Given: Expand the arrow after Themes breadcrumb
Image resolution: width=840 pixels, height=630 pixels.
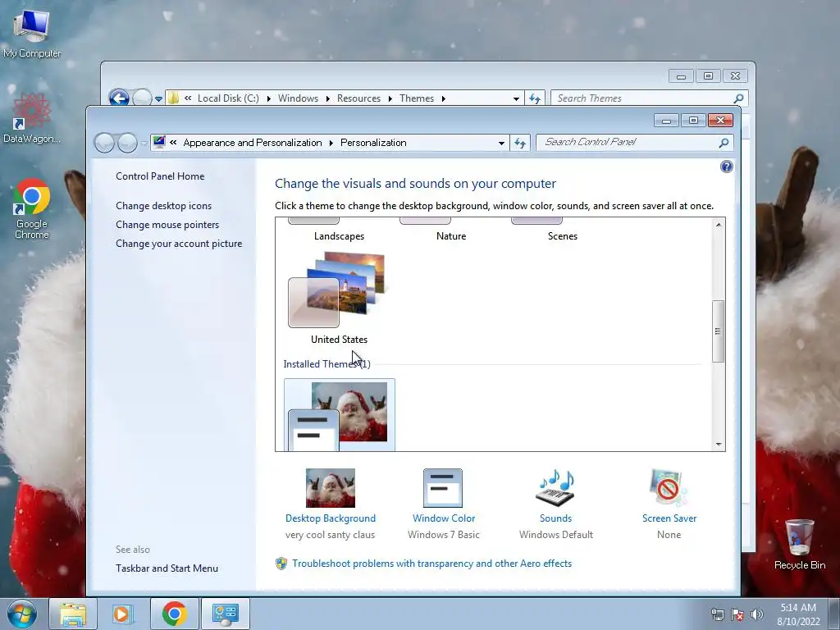Looking at the screenshot, I should pos(444,98).
